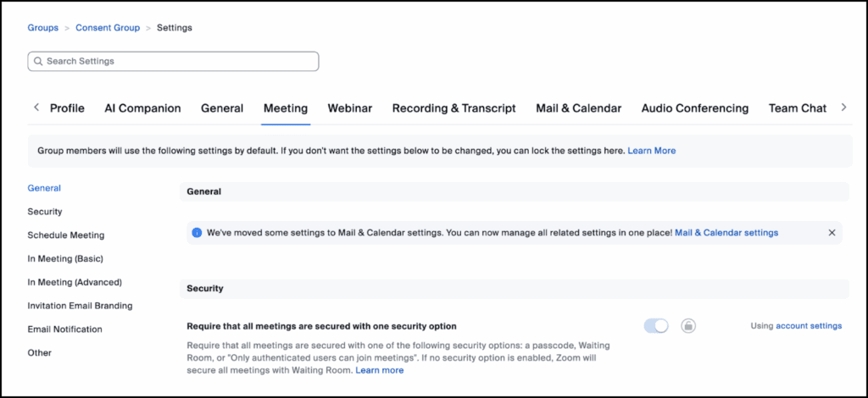Image resolution: width=868 pixels, height=398 pixels.
Task: Switch to the AI Companion tab
Action: point(142,108)
